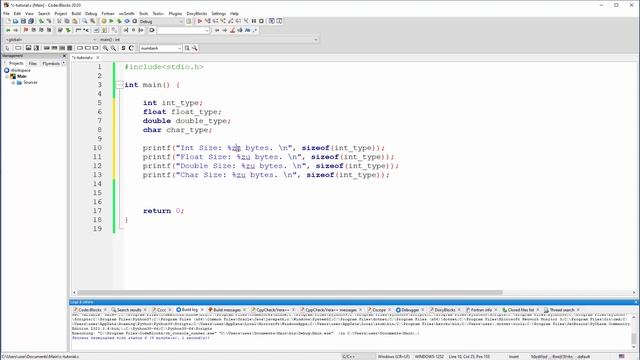Click the Jump forward arrow icon

pos(16,30)
